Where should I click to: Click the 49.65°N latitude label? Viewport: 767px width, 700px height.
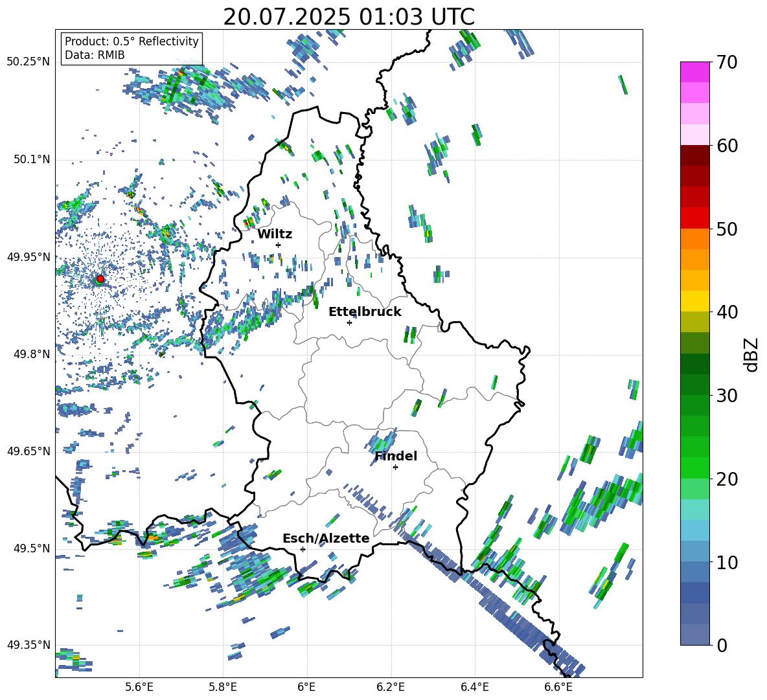(29, 451)
